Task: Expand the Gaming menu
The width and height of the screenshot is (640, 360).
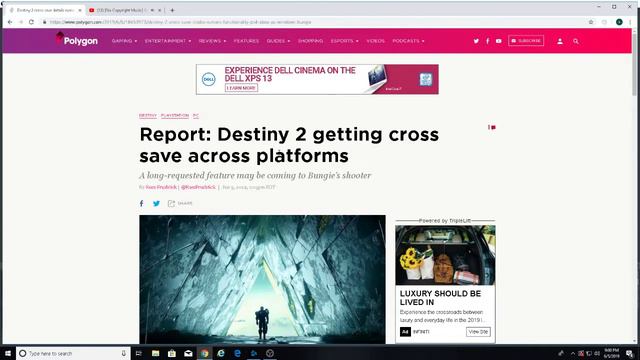Action: (124, 41)
